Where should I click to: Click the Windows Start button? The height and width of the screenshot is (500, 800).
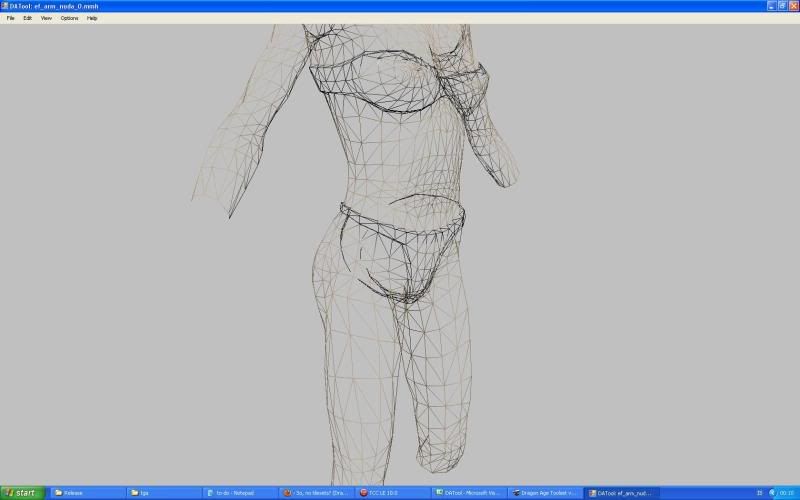point(22,493)
